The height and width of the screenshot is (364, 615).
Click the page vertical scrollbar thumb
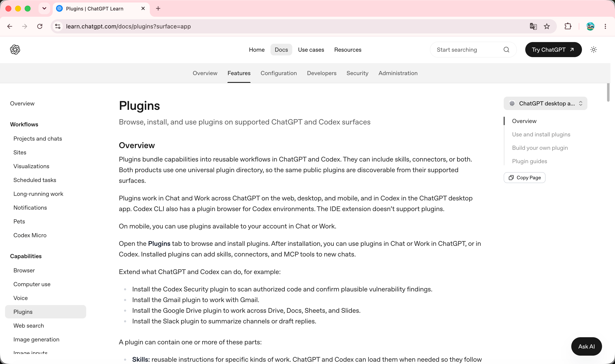click(608, 92)
